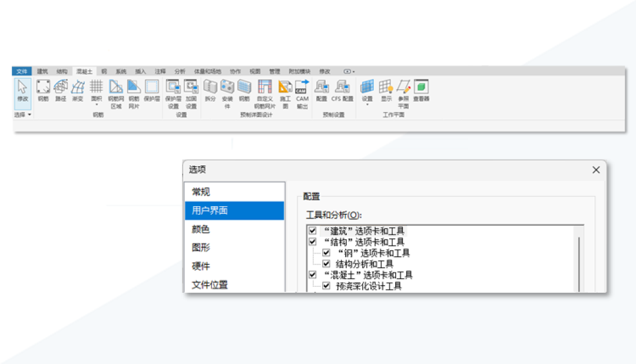Click the work plane 显示 show tool
Image resolution: width=636 pixels, height=364 pixels.
(x=386, y=91)
